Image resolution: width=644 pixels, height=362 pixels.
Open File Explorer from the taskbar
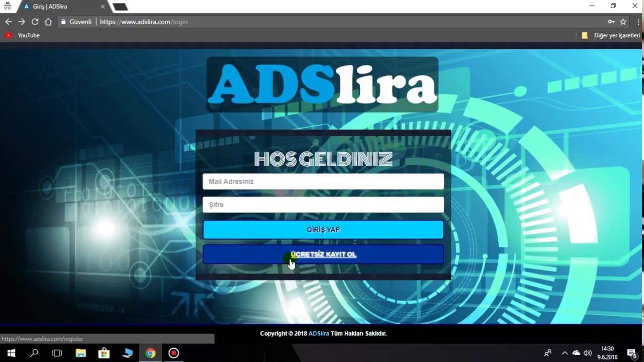click(x=80, y=353)
